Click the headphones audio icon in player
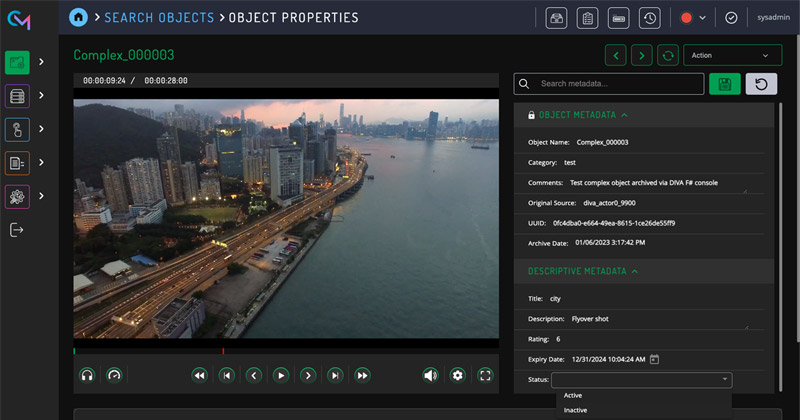This screenshot has width=800, height=420. tap(87, 376)
